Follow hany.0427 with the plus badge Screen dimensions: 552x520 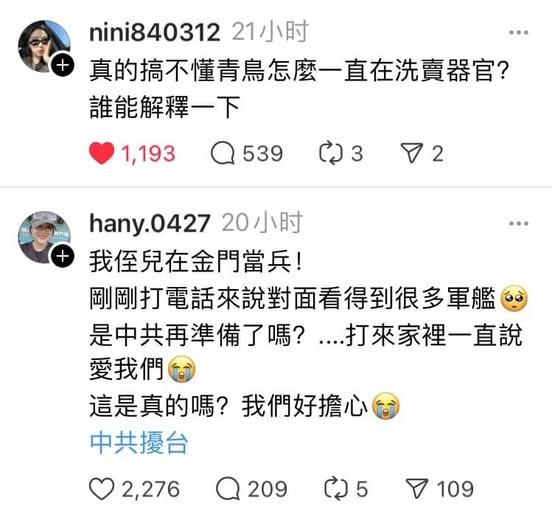click(x=63, y=256)
